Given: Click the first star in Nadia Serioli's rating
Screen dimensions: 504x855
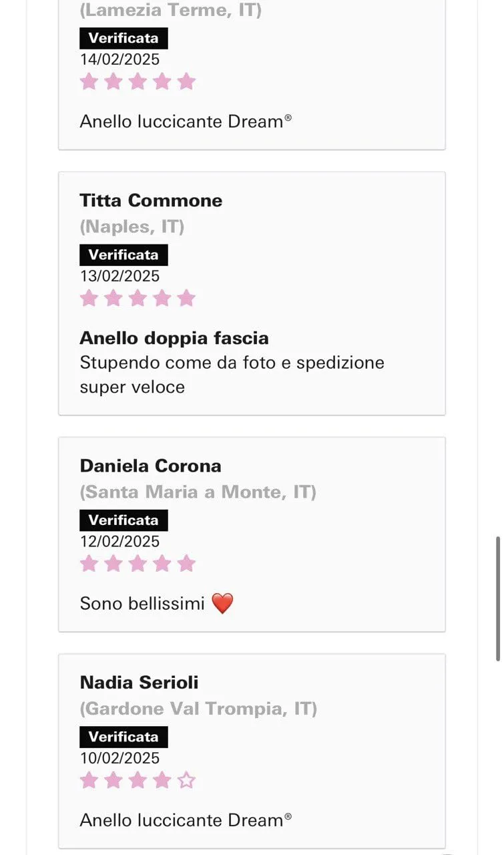Looking at the screenshot, I should tap(89, 780).
